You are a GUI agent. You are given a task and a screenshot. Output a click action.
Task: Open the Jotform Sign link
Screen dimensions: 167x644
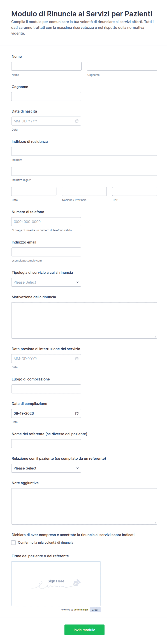81,610
